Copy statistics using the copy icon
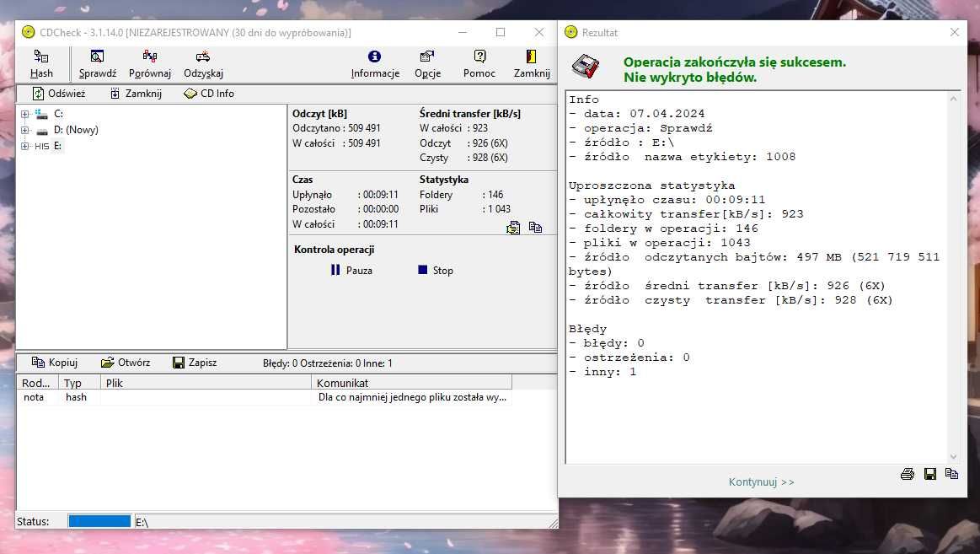The image size is (980, 554). 536,228
